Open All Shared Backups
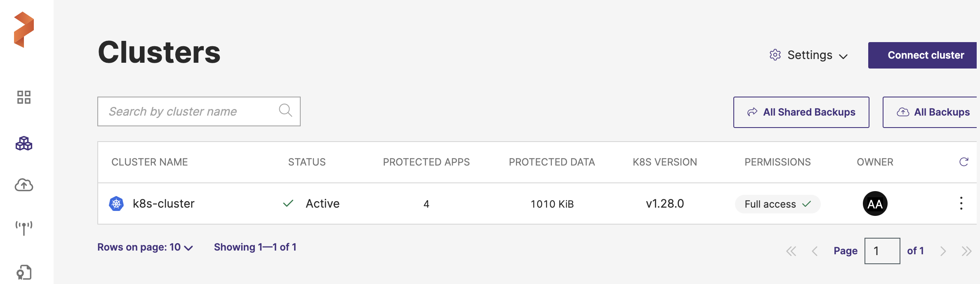Viewport: 980px width, 284px height. [x=801, y=112]
